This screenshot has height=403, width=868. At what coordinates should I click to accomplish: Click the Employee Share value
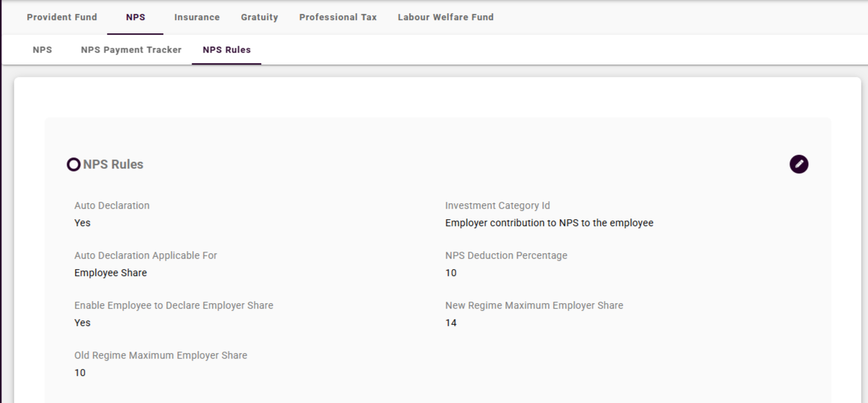click(x=110, y=273)
